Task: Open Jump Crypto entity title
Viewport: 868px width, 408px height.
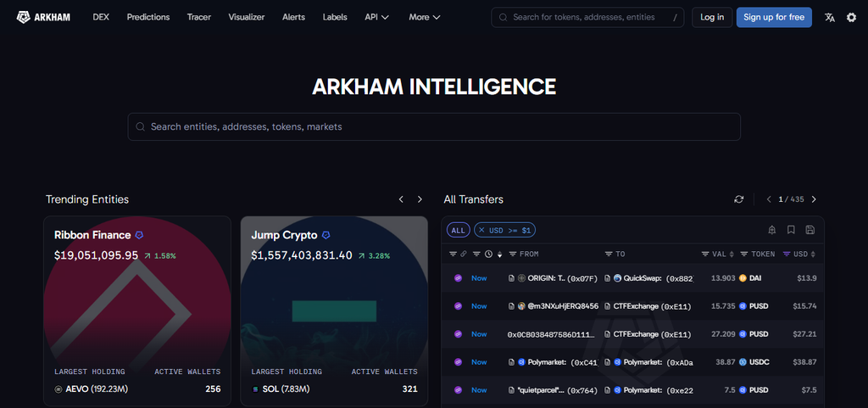Action: [x=284, y=235]
